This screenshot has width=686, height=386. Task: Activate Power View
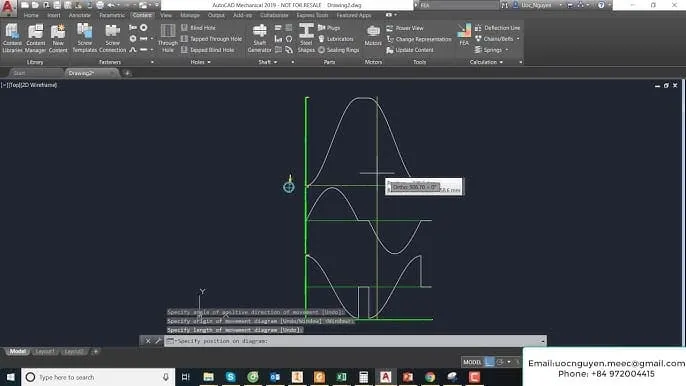click(405, 28)
